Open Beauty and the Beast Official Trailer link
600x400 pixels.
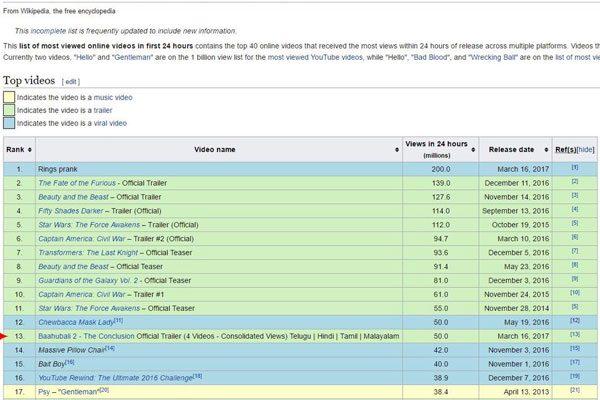(73, 197)
